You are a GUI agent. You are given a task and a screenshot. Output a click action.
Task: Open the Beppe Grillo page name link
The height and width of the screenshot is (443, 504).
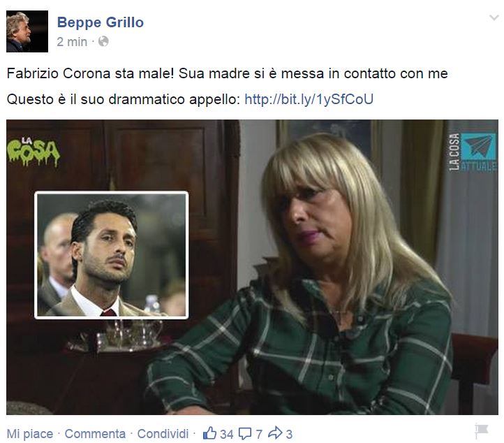pos(101,22)
